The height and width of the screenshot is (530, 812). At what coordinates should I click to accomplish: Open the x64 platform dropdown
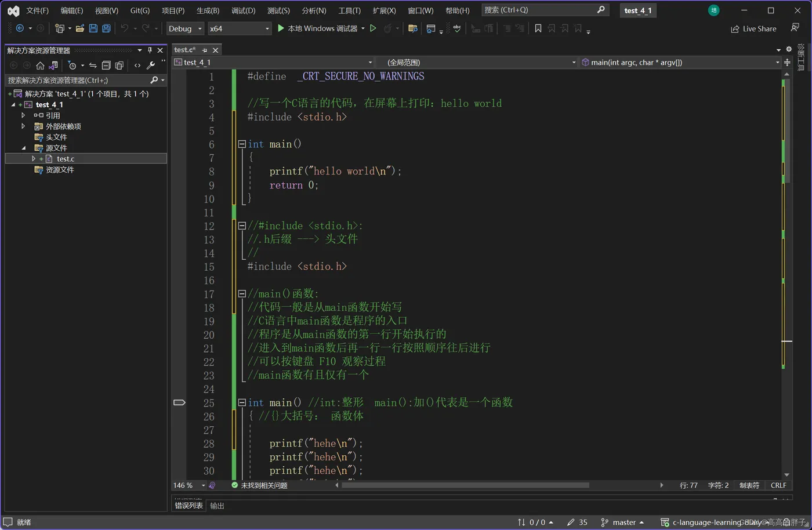point(240,28)
